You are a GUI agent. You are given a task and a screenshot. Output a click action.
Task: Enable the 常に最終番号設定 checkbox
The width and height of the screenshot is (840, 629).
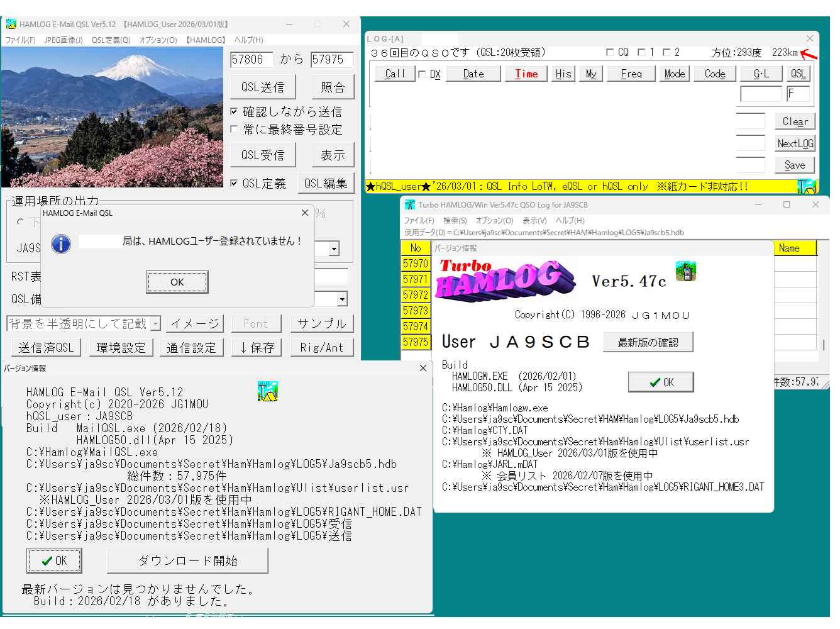(x=234, y=130)
